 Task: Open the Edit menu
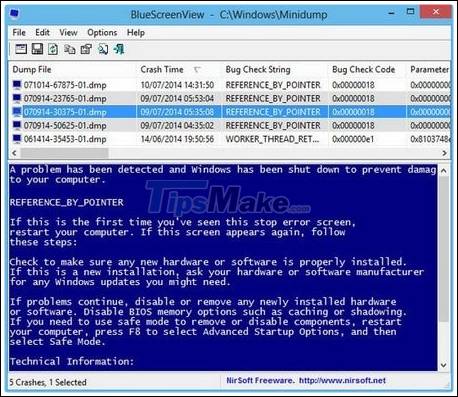42,33
